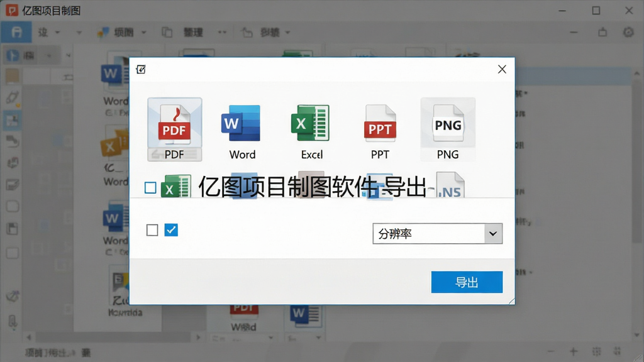Click the copy icon of two overlapping squares

[x=167, y=32]
